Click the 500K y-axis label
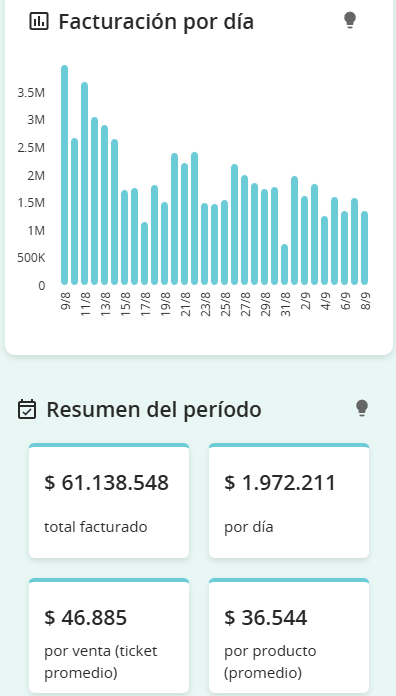 coord(31,258)
